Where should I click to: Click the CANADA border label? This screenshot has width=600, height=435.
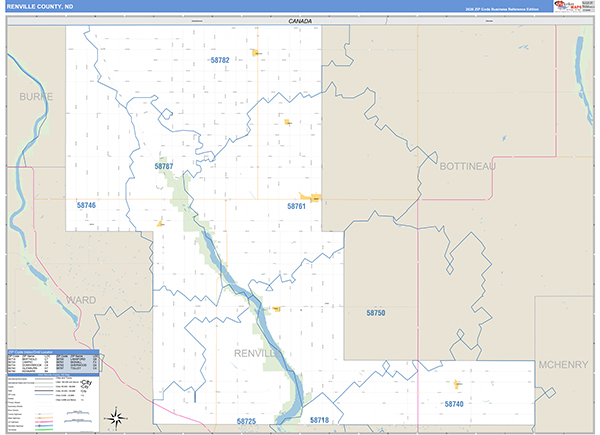pyautogui.click(x=300, y=21)
